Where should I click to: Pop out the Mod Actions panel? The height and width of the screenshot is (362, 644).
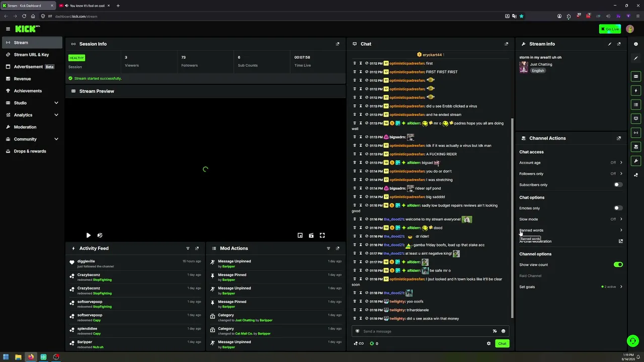click(338, 248)
